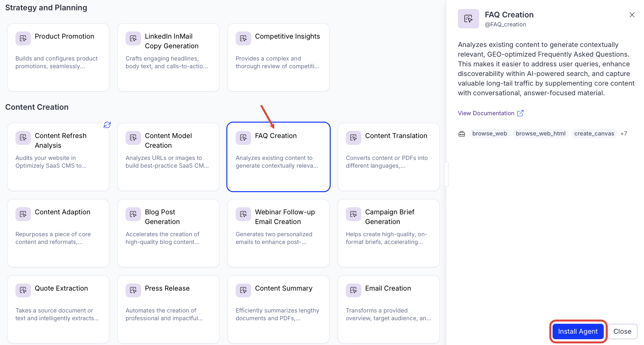This screenshot has height=345, width=644.
Task: Click the FAQ Creation icon in details panel
Action: coord(469,19)
